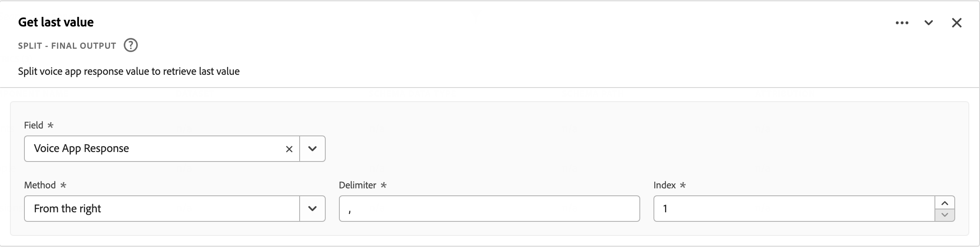Select the From the right method box
The width and height of the screenshot is (980, 247).
click(x=161, y=209)
